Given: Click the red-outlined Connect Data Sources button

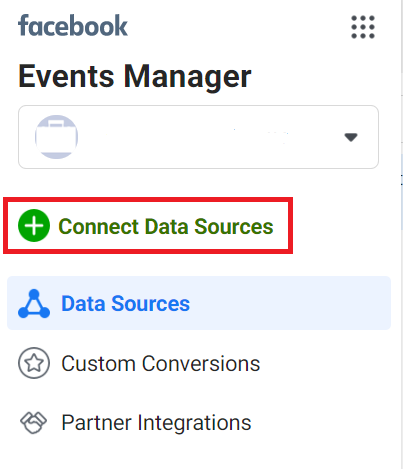Looking at the screenshot, I should (148, 225).
